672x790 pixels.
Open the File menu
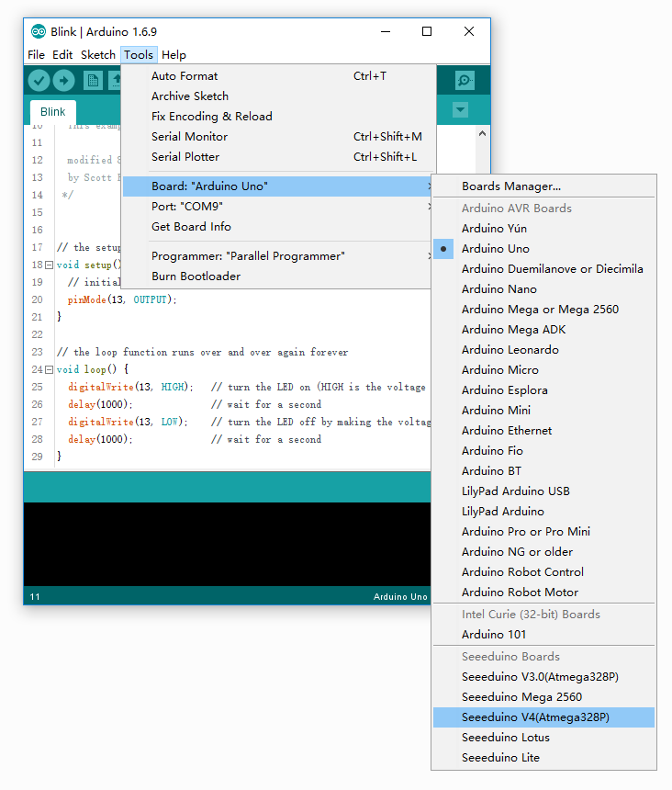[36, 55]
